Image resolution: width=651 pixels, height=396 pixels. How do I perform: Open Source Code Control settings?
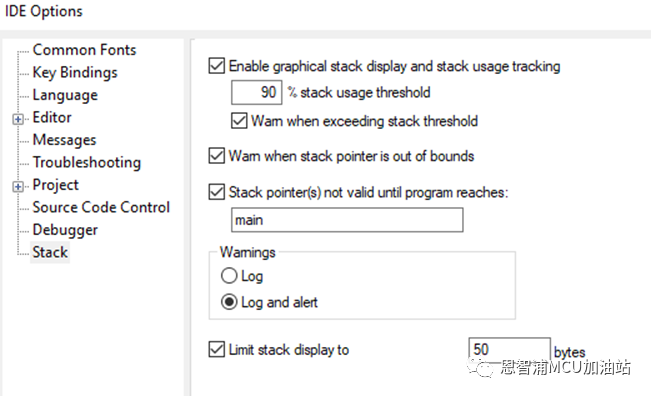(x=101, y=207)
